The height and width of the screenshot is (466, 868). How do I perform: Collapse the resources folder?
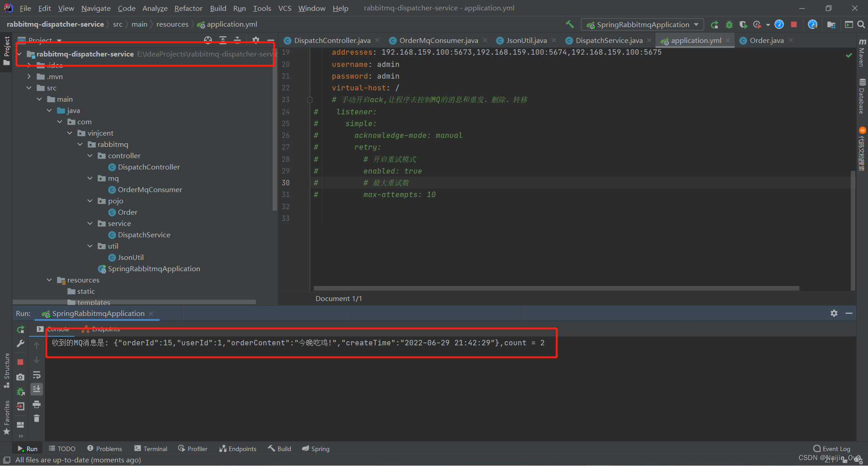[49, 280]
